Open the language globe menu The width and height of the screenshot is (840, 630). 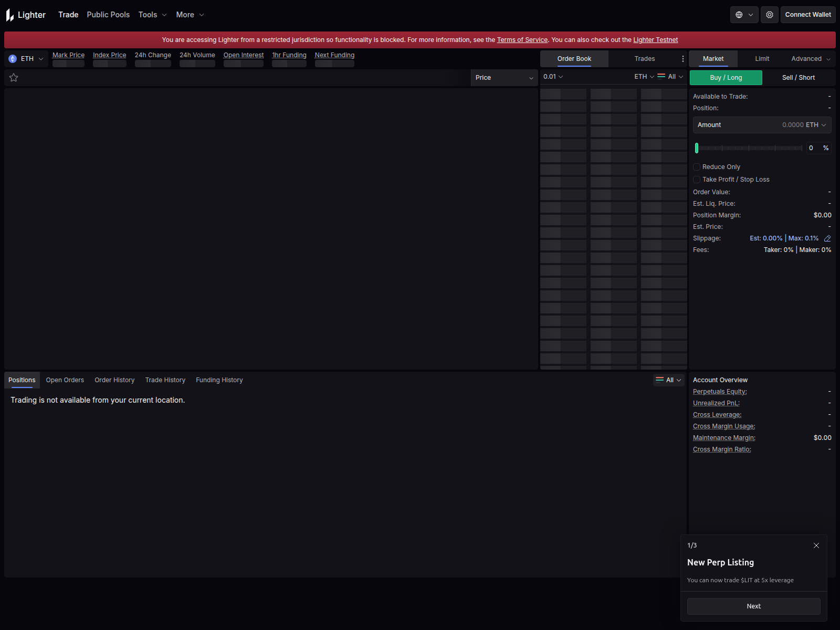743,15
